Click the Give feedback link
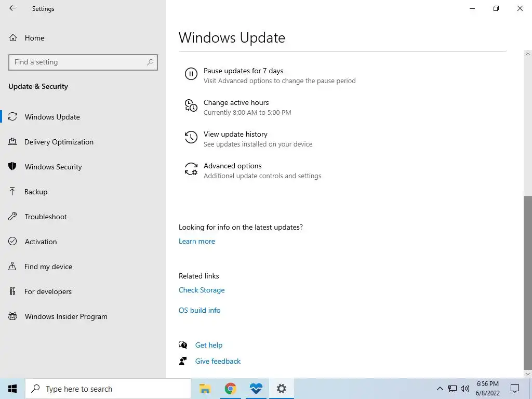 pyautogui.click(x=218, y=361)
